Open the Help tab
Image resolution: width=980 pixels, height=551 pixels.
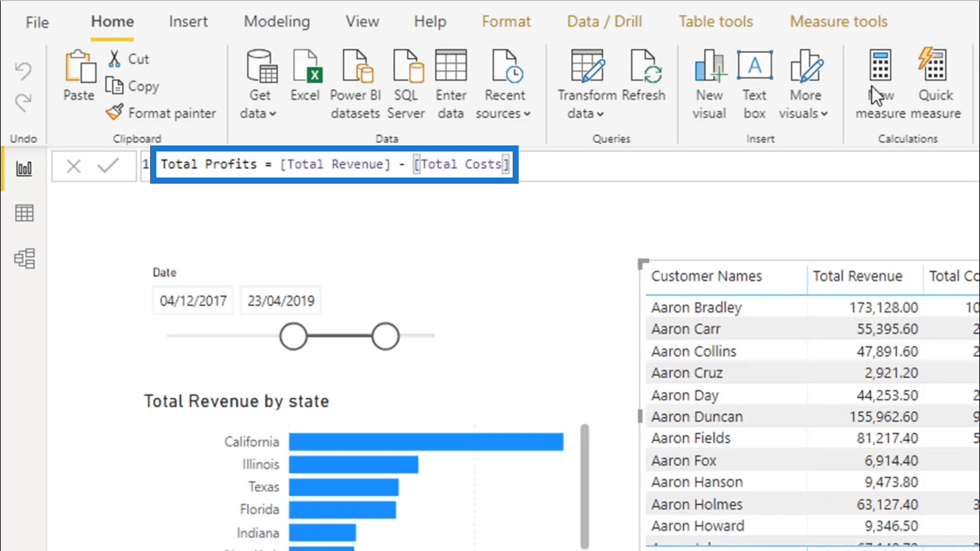click(430, 21)
